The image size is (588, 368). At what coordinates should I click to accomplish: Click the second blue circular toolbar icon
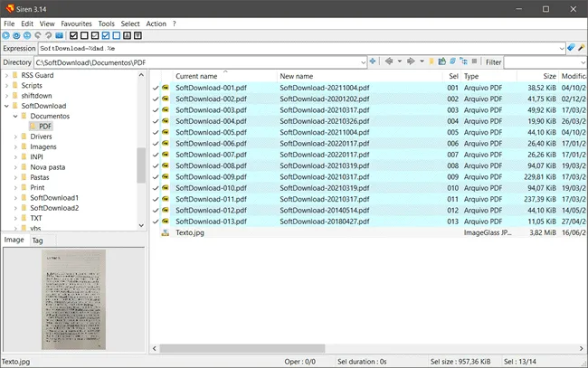[16, 35]
